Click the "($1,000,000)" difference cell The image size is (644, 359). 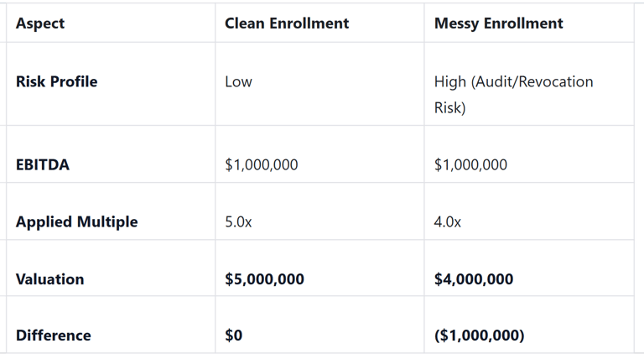479,336
